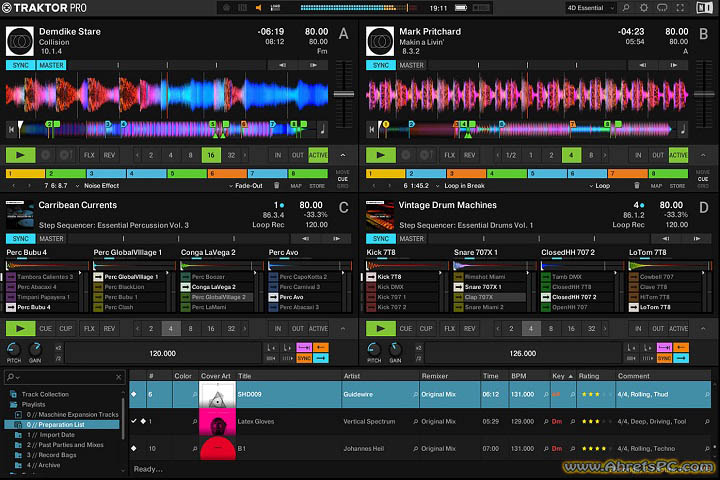Viewport: 720px width, 480px height.
Task: Switch to STORE tab on Deck A
Action: (x=317, y=186)
